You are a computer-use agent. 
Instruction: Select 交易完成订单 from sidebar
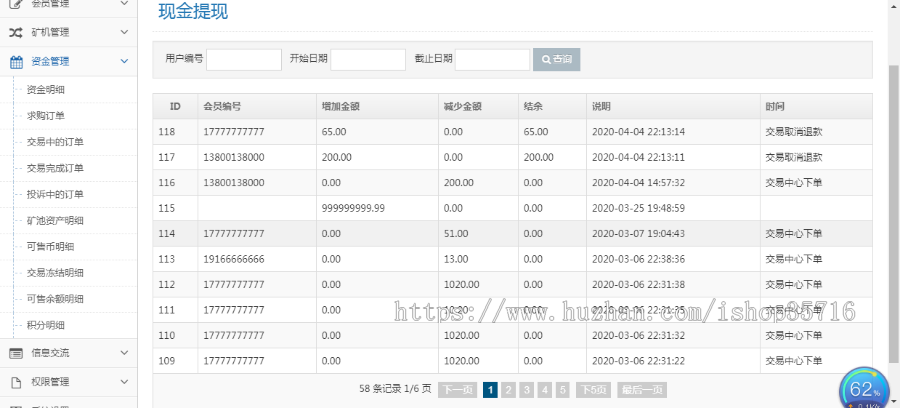55,168
